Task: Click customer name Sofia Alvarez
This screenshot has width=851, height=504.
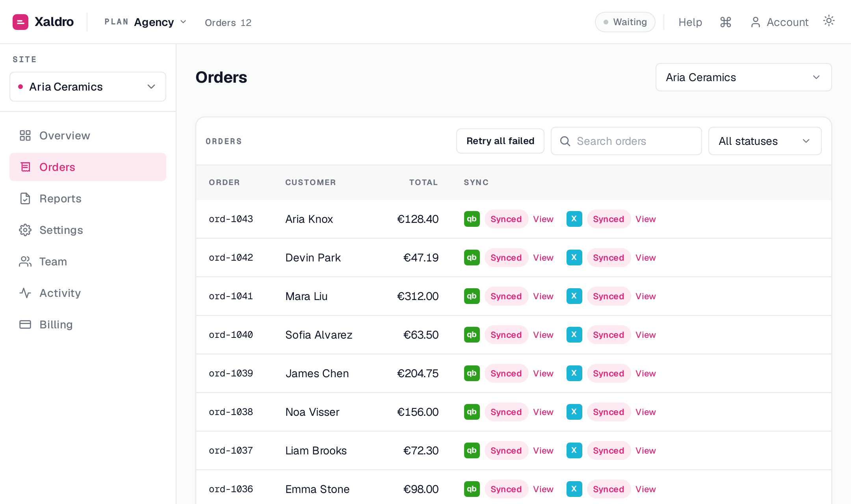Action: pyautogui.click(x=319, y=335)
